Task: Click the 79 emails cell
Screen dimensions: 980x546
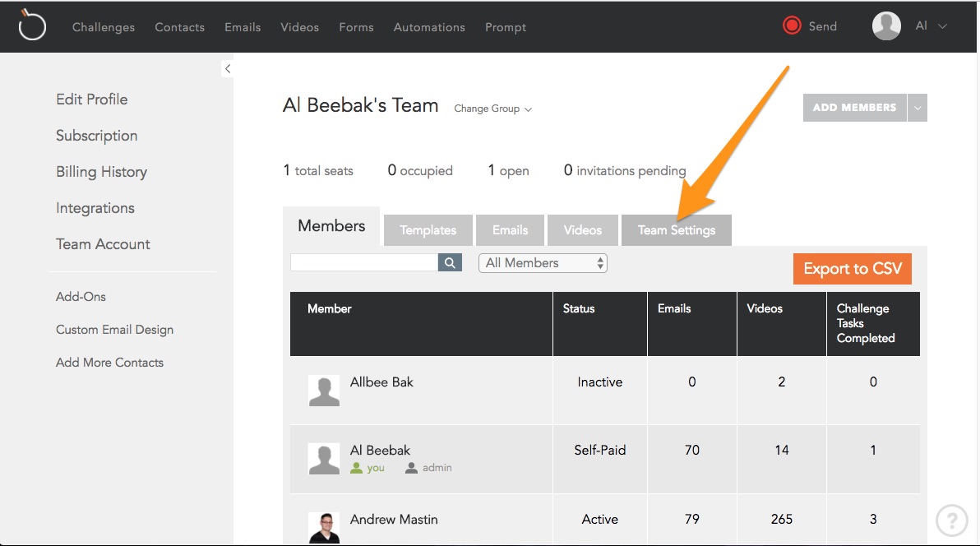Action: coord(692,519)
